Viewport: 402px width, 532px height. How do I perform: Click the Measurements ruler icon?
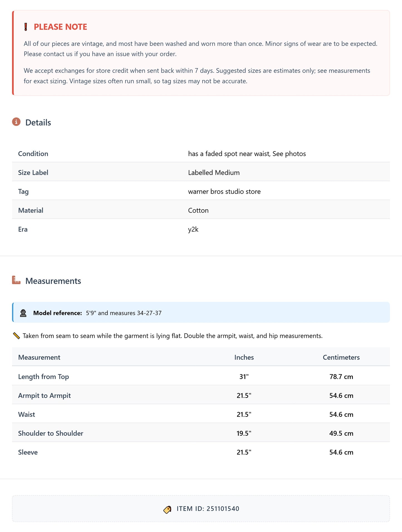coord(16,280)
